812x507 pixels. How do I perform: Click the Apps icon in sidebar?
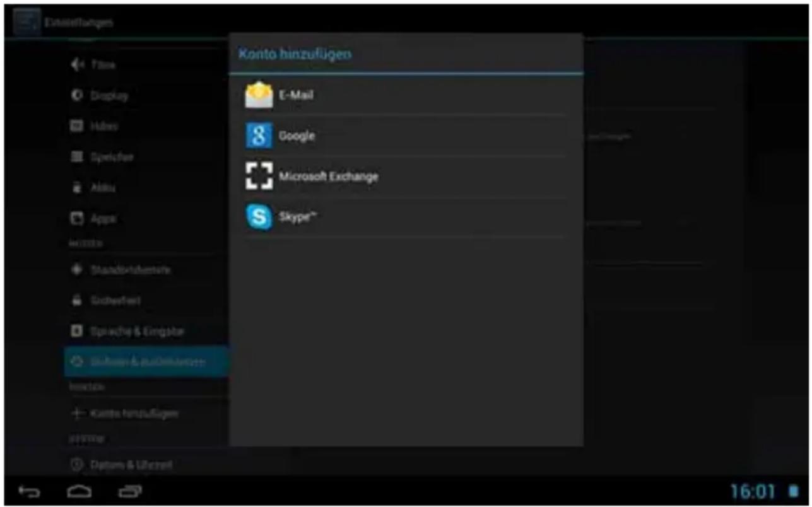(x=77, y=218)
